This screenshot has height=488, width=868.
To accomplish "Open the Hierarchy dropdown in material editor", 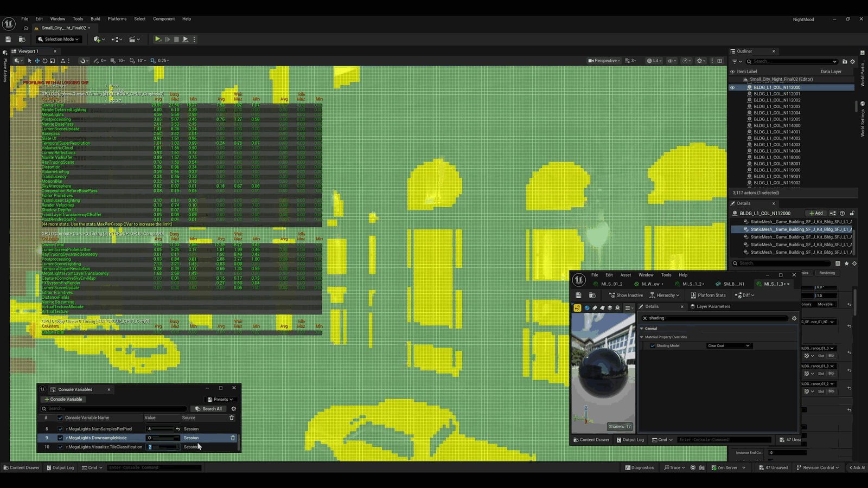I will coord(664,295).
